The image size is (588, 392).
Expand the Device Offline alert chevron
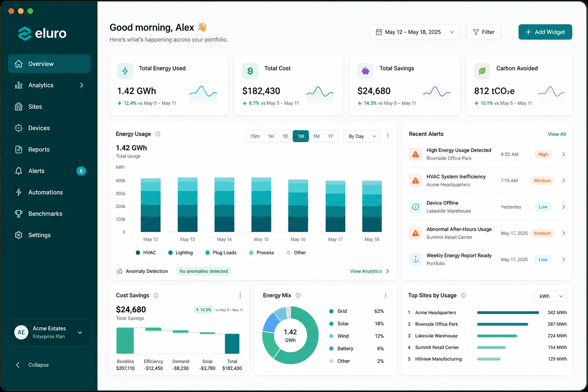click(x=563, y=207)
